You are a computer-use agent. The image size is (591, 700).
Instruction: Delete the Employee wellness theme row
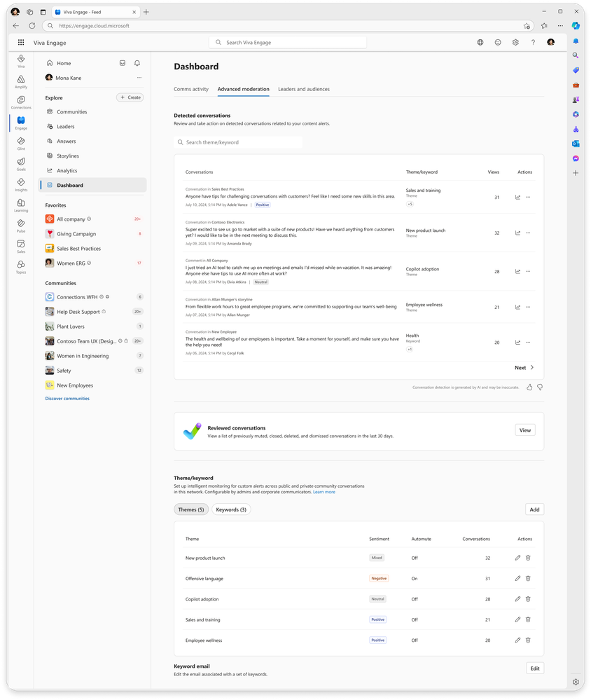pos(528,640)
